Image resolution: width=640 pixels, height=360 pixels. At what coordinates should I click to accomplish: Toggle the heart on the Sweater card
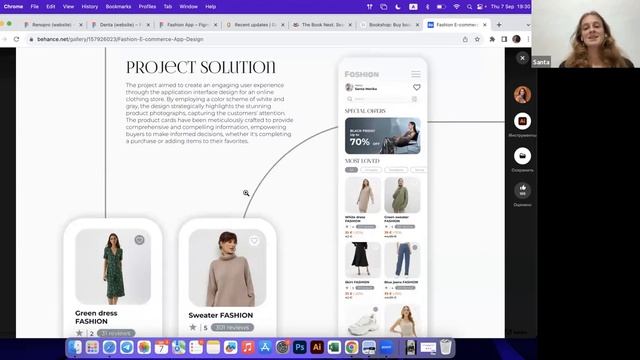pos(254,241)
